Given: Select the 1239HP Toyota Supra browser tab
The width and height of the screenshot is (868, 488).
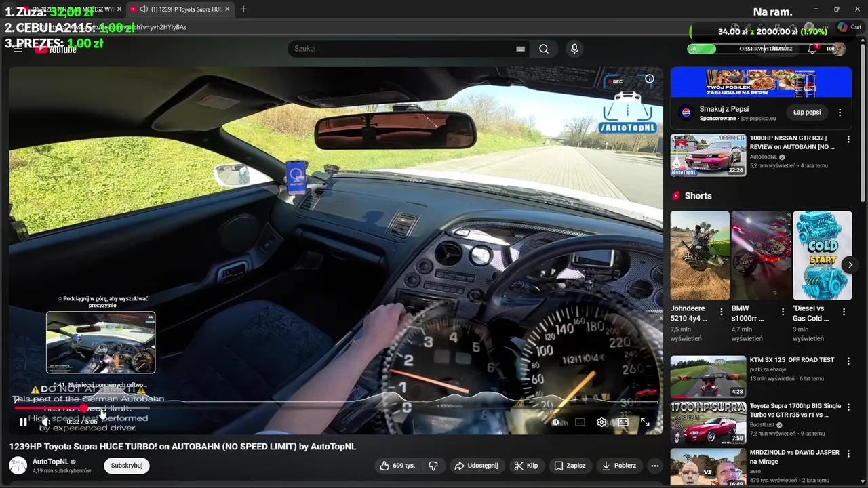Looking at the screenshot, I should tap(180, 9).
